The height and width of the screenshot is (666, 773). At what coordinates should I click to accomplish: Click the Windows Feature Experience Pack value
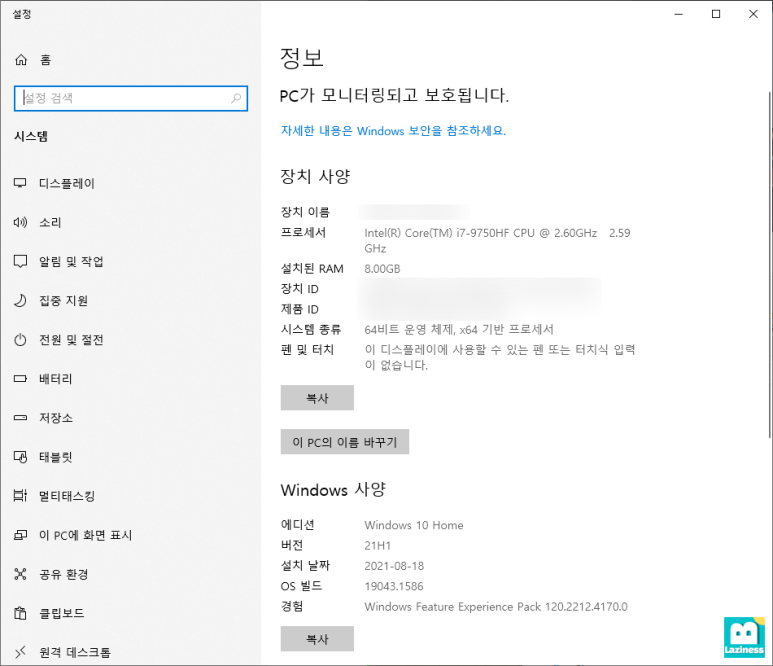[495, 606]
